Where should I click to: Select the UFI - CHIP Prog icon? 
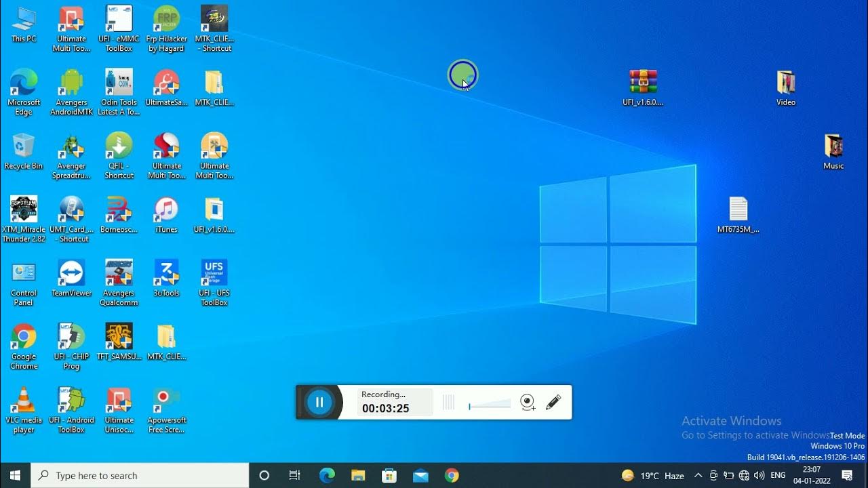(x=71, y=347)
